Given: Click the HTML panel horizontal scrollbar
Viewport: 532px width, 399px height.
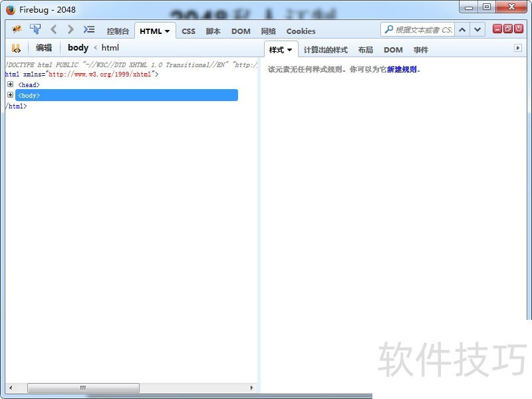Looking at the screenshot, I should point(83,388).
